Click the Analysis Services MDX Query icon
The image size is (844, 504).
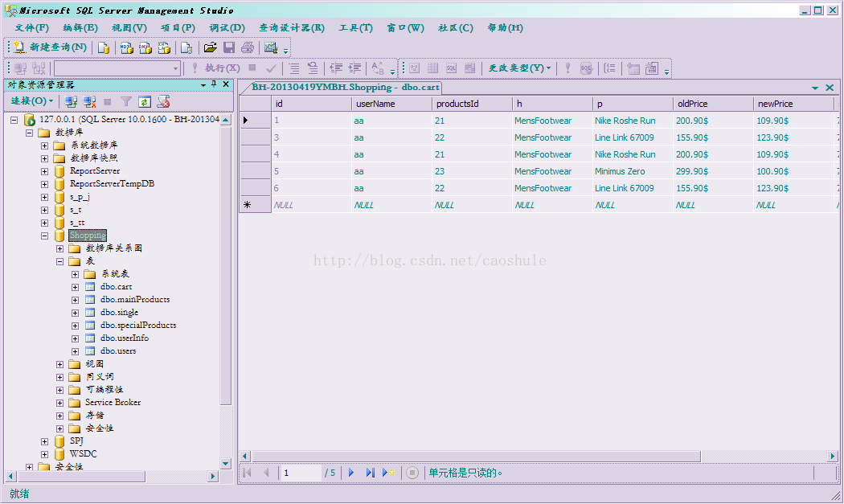127,47
